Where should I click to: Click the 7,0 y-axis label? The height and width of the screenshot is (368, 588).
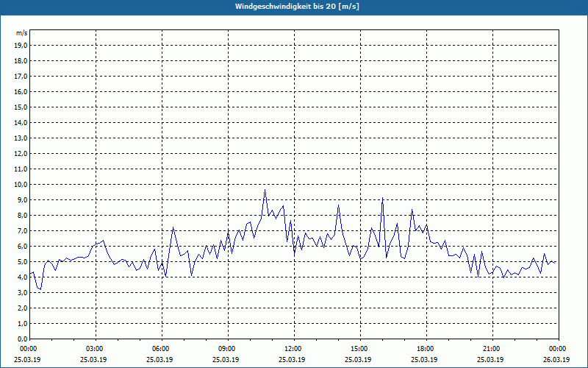[23, 230]
